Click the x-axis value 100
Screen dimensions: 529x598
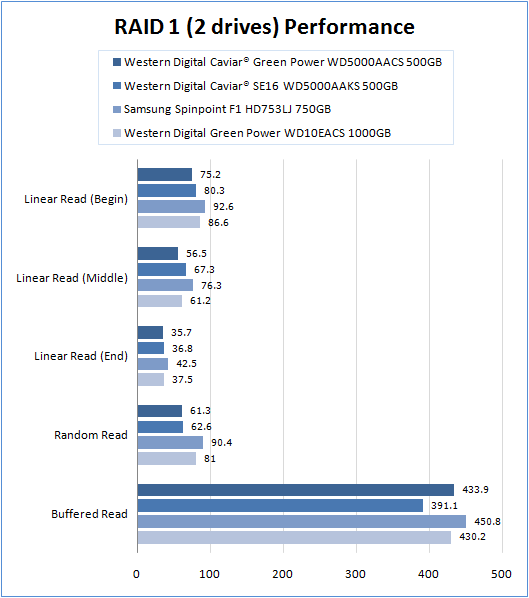(x=209, y=574)
